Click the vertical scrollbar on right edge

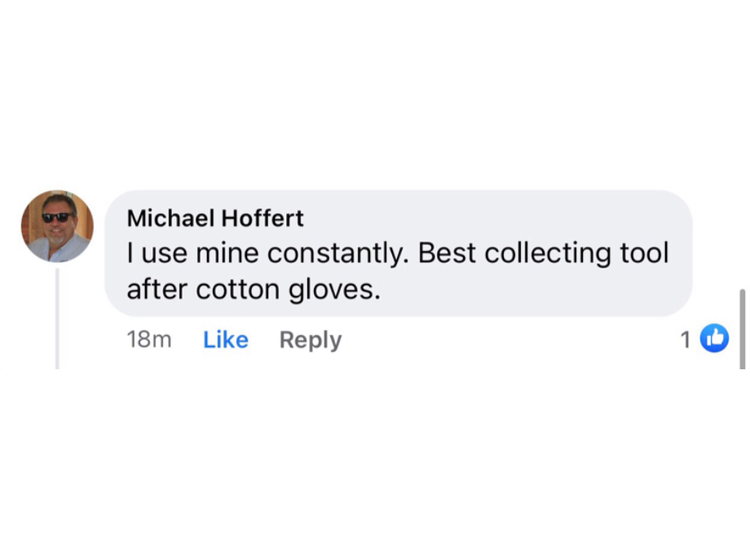point(741,320)
